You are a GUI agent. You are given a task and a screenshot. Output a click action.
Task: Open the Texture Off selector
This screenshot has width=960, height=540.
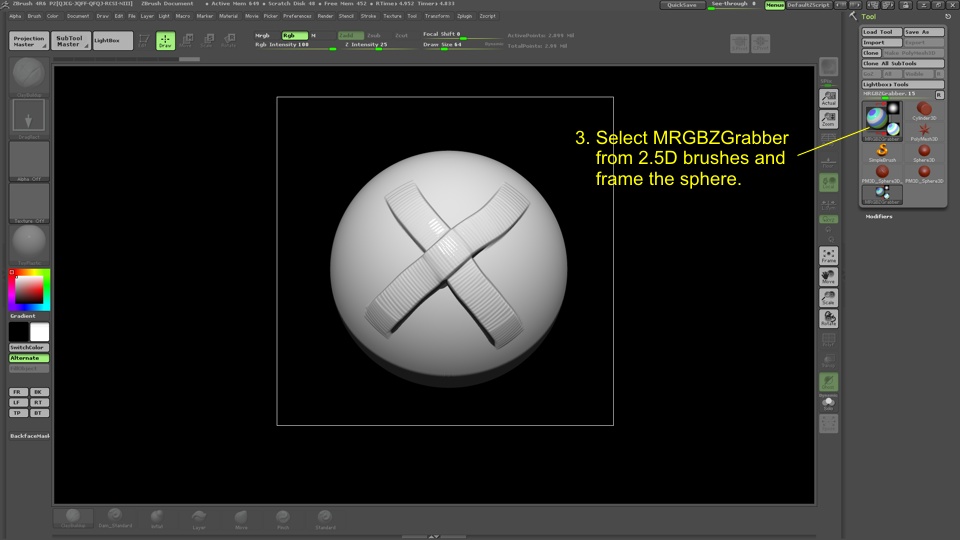point(29,203)
